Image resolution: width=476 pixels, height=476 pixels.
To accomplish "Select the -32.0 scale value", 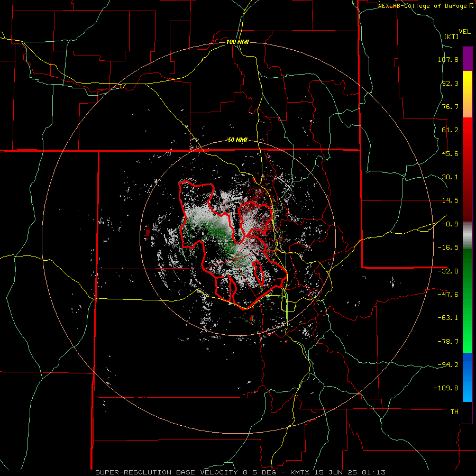I will pos(448,271).
